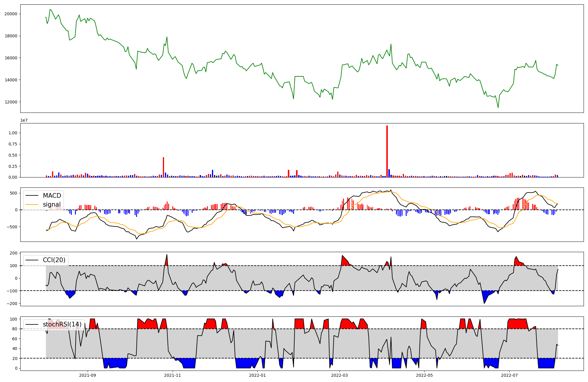Click the 2022-03 date tick label
Image resolution: width=588 pixels, height=382 pixels.
(x=340, y=375)
